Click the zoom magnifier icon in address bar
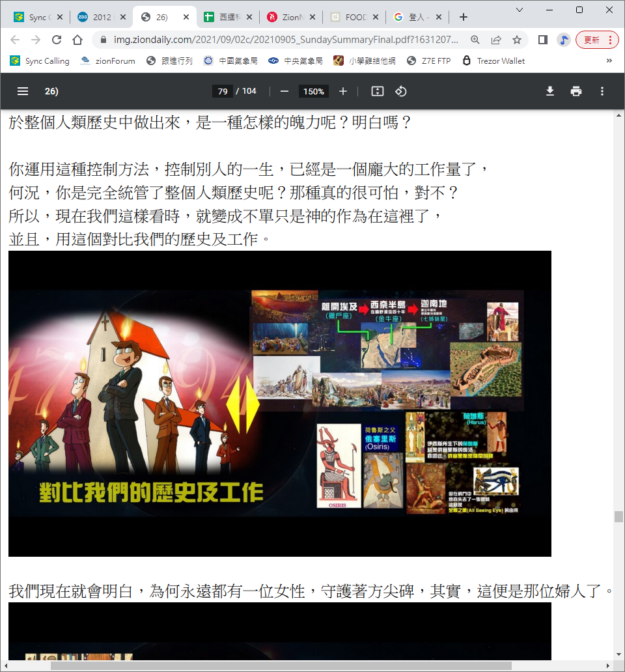Screen dimensions: 625x672 [x=475, y=40]
